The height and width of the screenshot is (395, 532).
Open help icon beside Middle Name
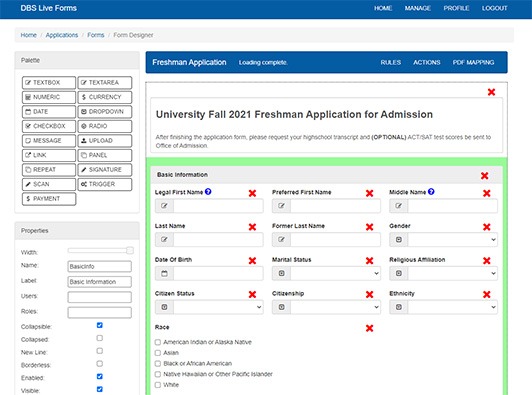pos(431,192)
